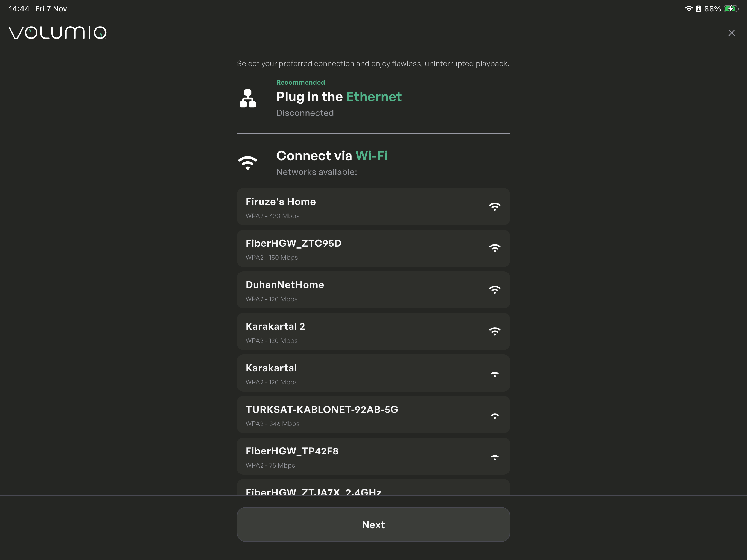Tap DuhanNetHome signal strength icon
The image size is (747, 560).
[494, 290]
